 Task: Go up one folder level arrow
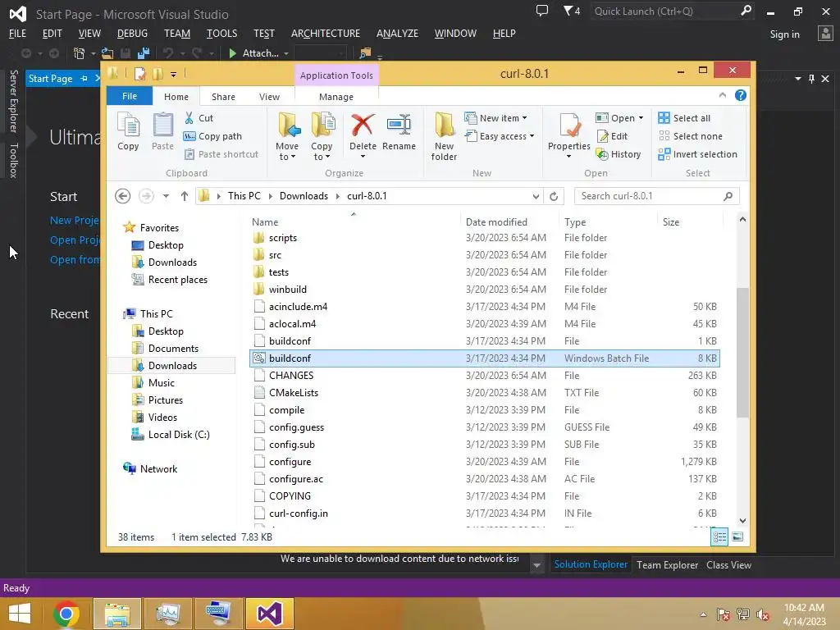pyautogui.click(x=185, y=196)
